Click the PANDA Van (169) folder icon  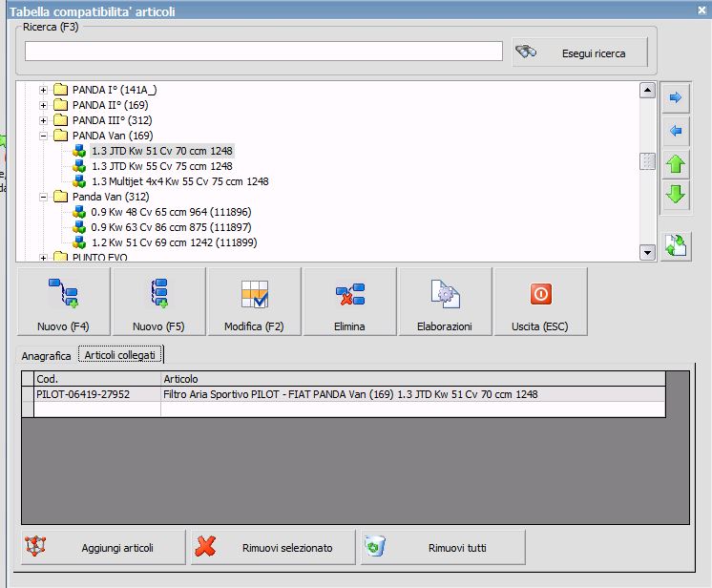(x=60, y=136)
